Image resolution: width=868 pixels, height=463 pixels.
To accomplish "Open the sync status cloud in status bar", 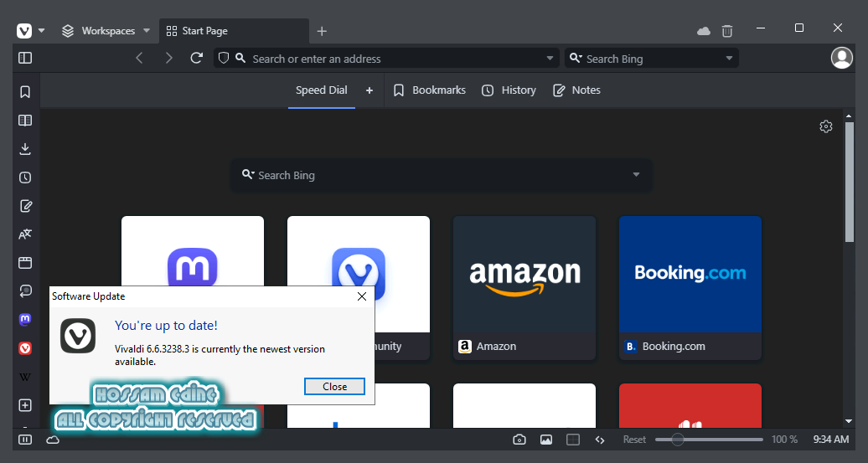I will 53,440.
